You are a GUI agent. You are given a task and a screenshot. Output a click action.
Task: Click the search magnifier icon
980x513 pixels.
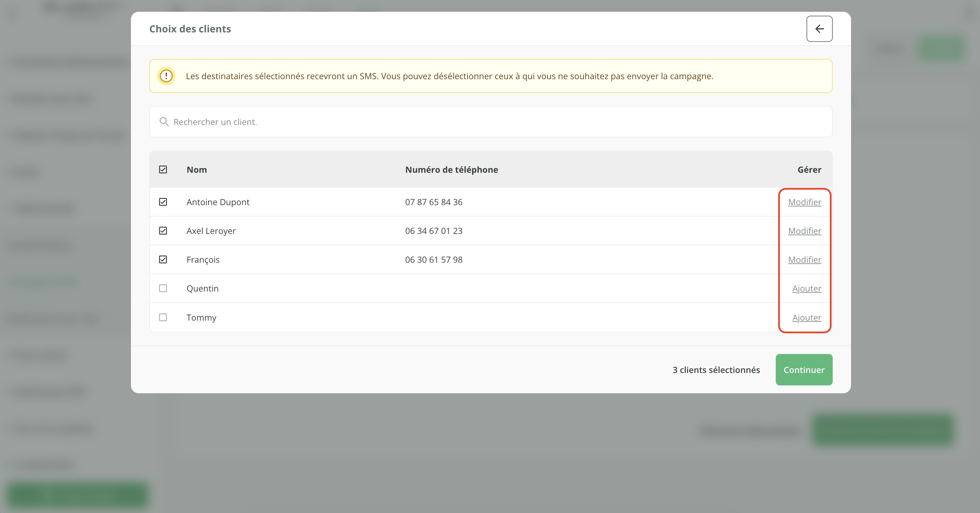[164, 122]
